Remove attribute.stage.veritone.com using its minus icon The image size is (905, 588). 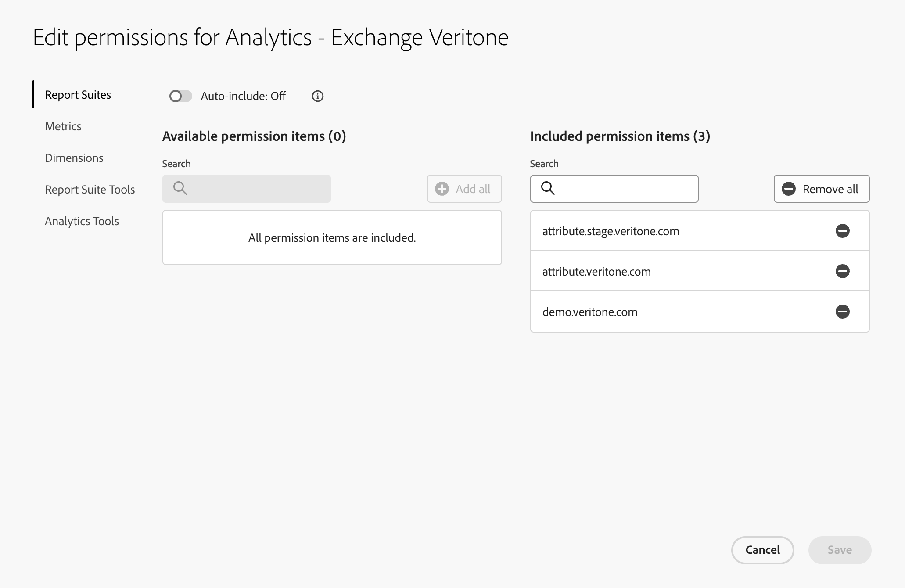click(842, 231)
